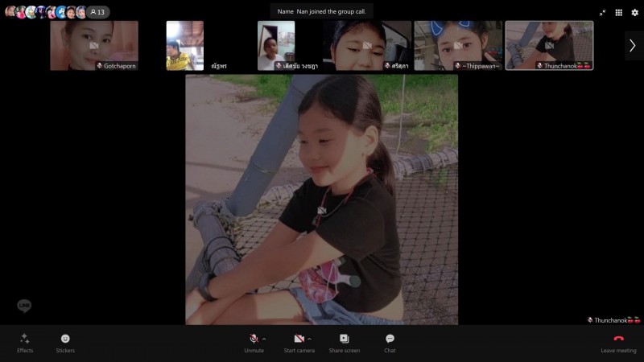Click the Share screen icon
Screen dimensions: 644x362
[344, 339]
